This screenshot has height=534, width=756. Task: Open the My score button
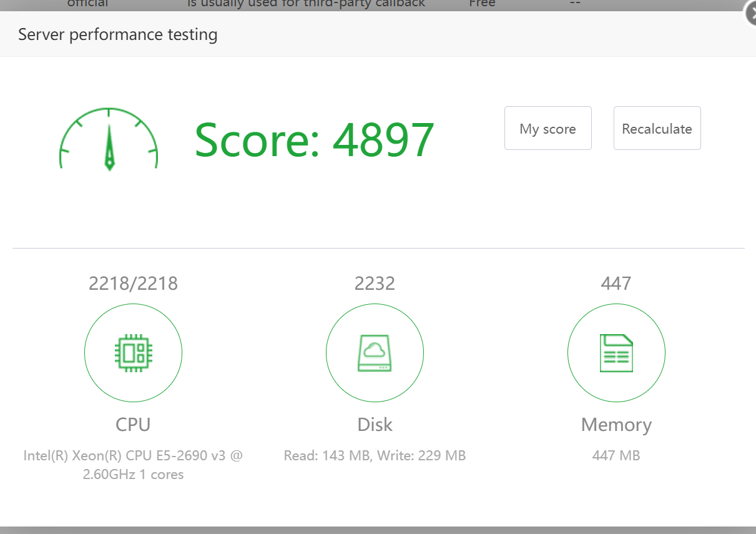point(547,129)
